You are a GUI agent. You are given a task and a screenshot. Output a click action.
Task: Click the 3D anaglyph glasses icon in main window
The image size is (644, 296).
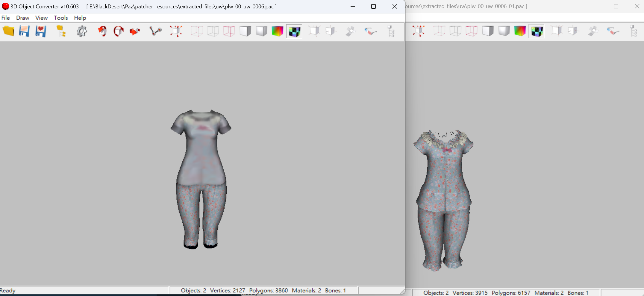[370, 31]
